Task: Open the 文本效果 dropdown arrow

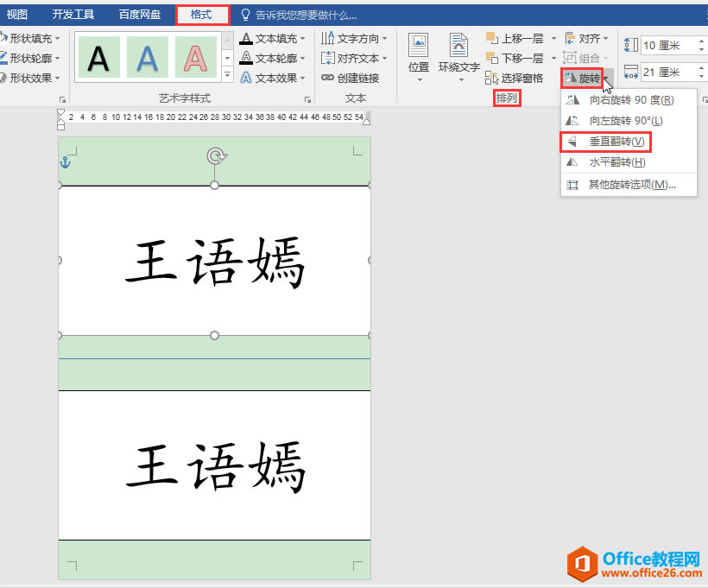Action: [302, 78]
